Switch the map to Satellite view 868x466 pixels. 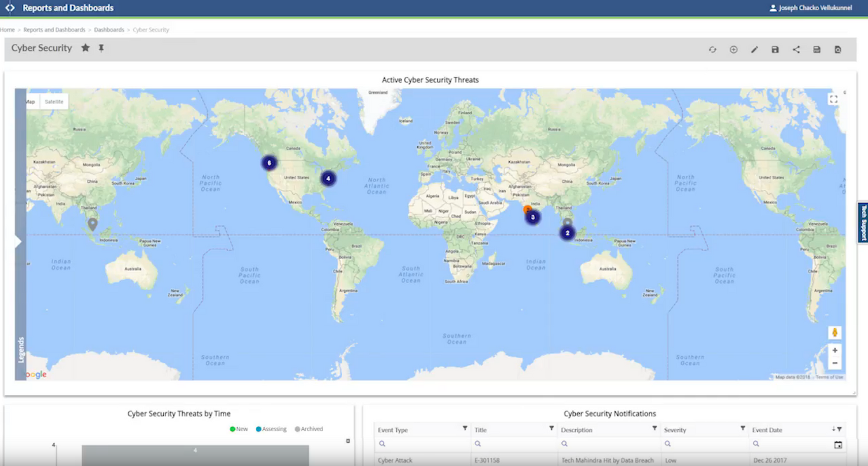[54, 102]
